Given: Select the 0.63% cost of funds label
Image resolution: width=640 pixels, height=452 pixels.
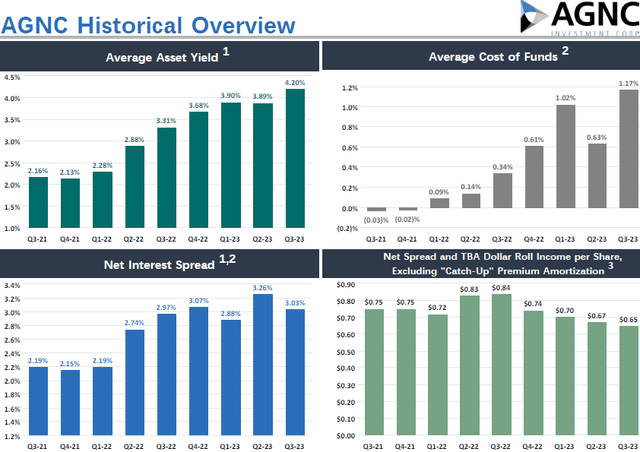Looking at the screenshot, I should point(597,138).
